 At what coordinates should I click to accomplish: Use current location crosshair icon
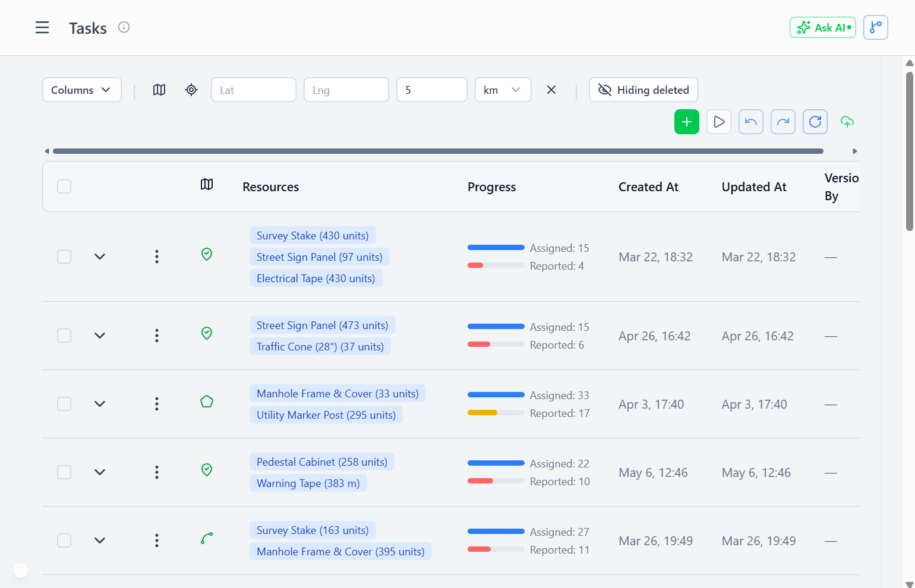coord(191,90)
